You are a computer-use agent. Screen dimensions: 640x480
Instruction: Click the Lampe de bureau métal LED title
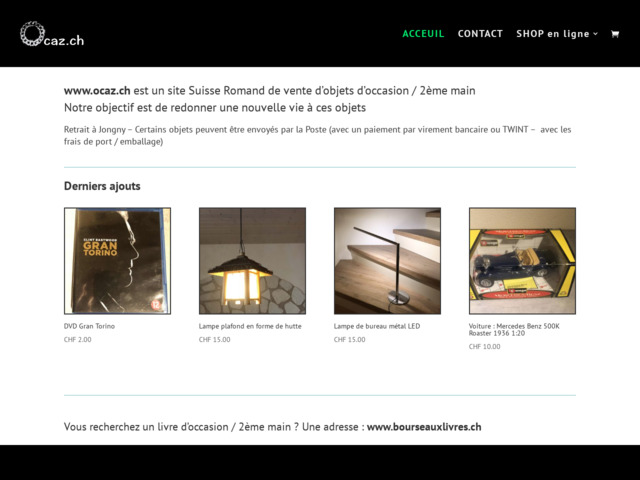point(377,326)
